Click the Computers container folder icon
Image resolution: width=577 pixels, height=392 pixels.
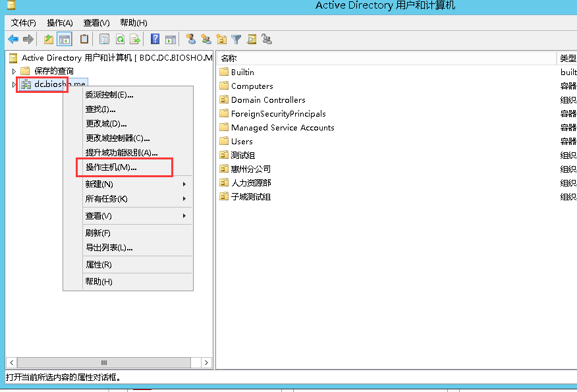click(224, 86)
